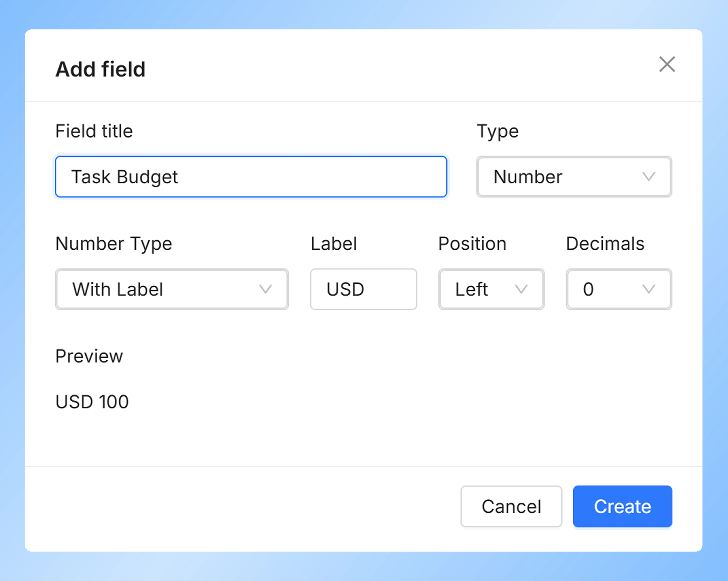Click the chevron on the Number Type dropdown

click(x=266, y=289)
